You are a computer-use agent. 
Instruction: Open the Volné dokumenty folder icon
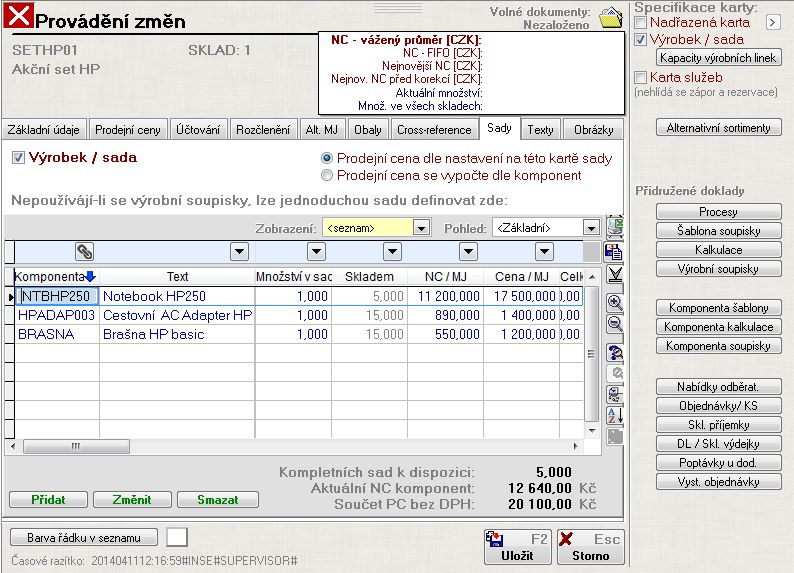coord(611,17)
